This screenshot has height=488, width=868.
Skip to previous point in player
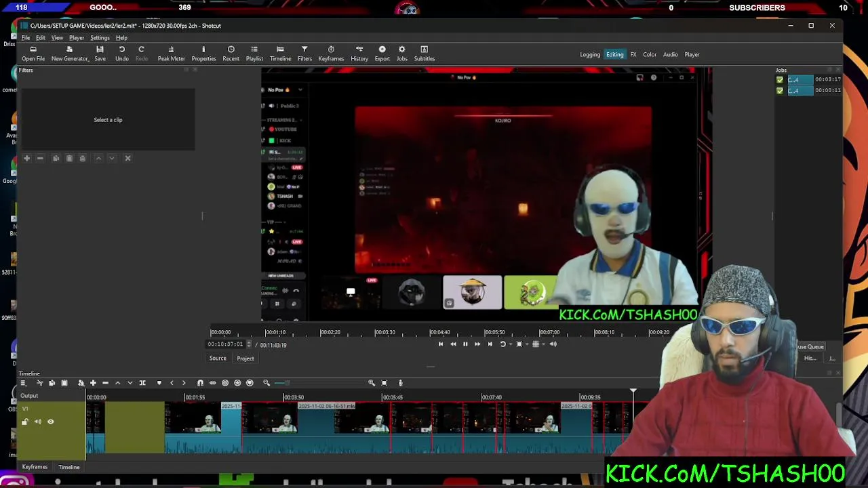coord(441,344)
